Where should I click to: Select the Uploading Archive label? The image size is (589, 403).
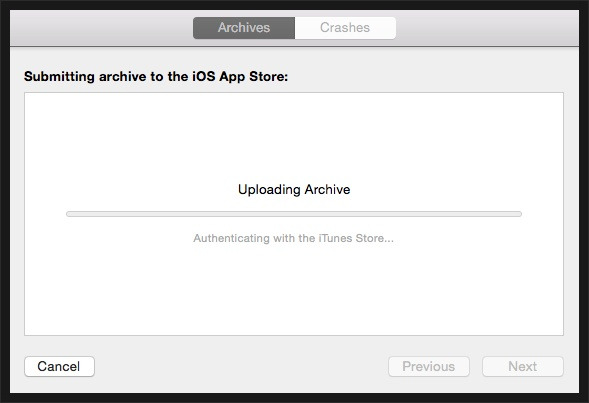tap(294, 190)
